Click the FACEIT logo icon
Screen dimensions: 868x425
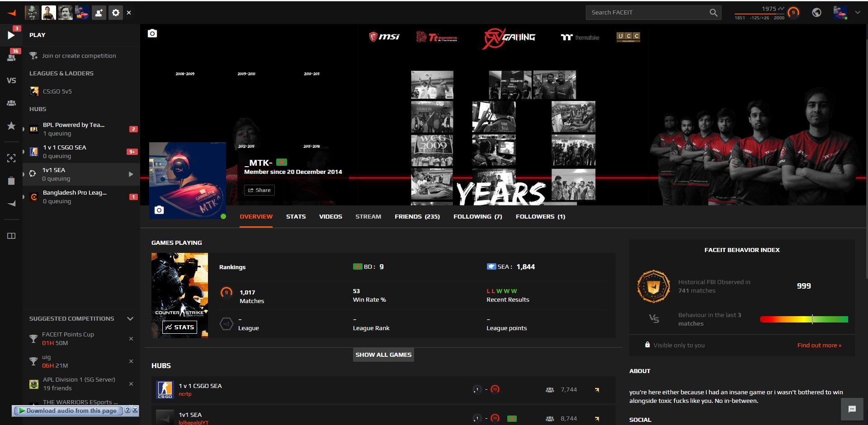click(x=11, y=13)
